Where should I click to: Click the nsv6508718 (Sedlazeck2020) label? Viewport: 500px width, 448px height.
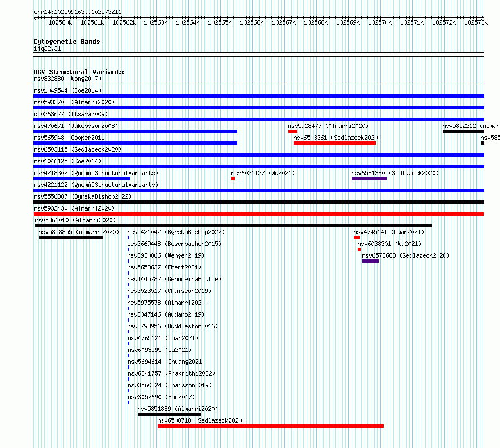pyautogui.click(x=201, y=420)
